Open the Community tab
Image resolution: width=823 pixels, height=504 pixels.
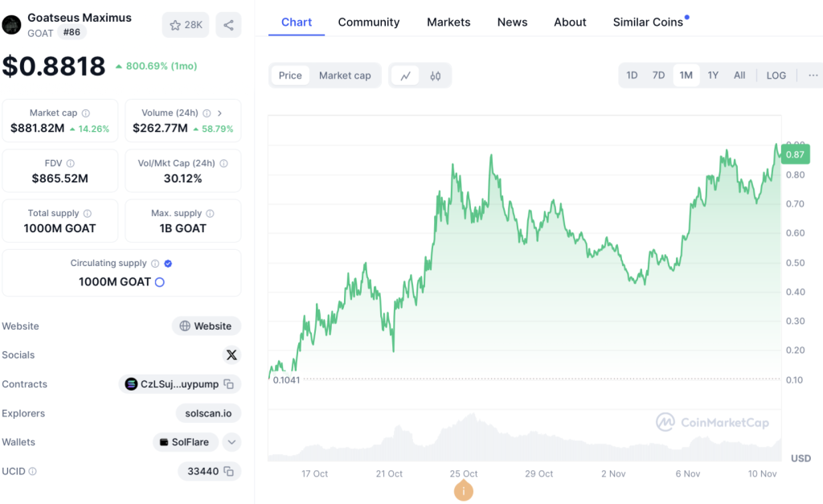(369, 22)
